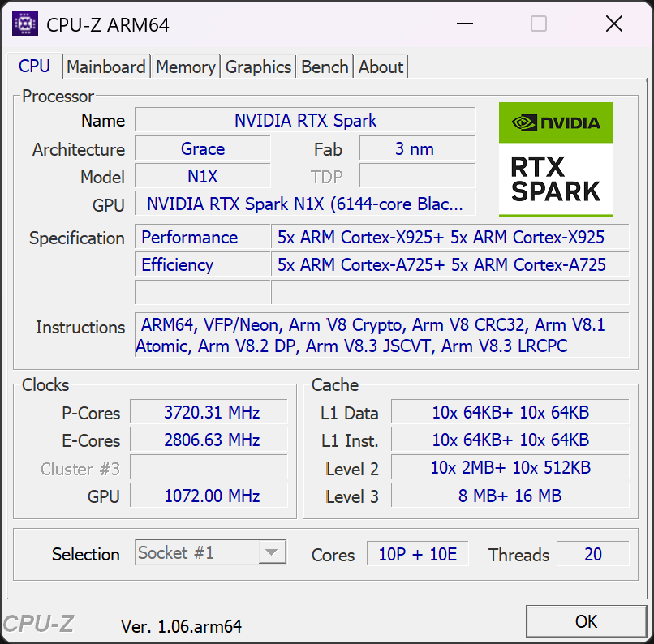Click the L1 Inst. cache value
The image size is (654, 644).
(x=510, y=440)
